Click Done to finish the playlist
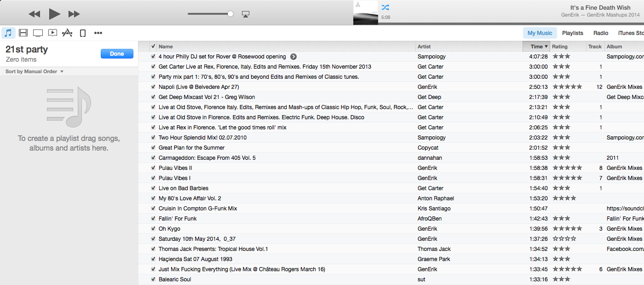The width and height of the screenshot is (644, 285). tap(117, 54)
